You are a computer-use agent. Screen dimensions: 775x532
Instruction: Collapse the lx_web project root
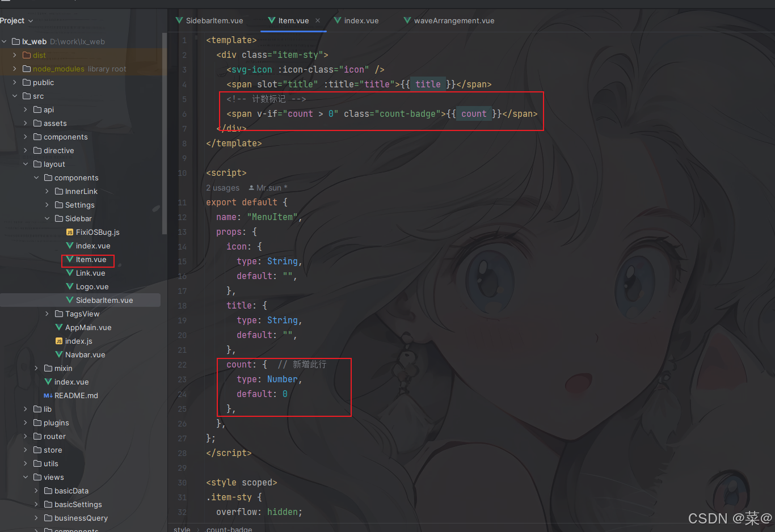5,41
